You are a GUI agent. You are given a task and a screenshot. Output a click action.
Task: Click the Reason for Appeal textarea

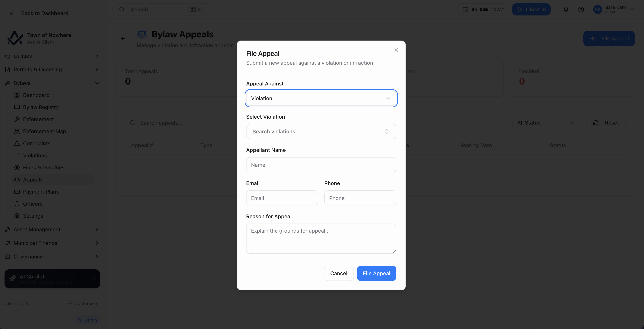[x=321, y=239]
